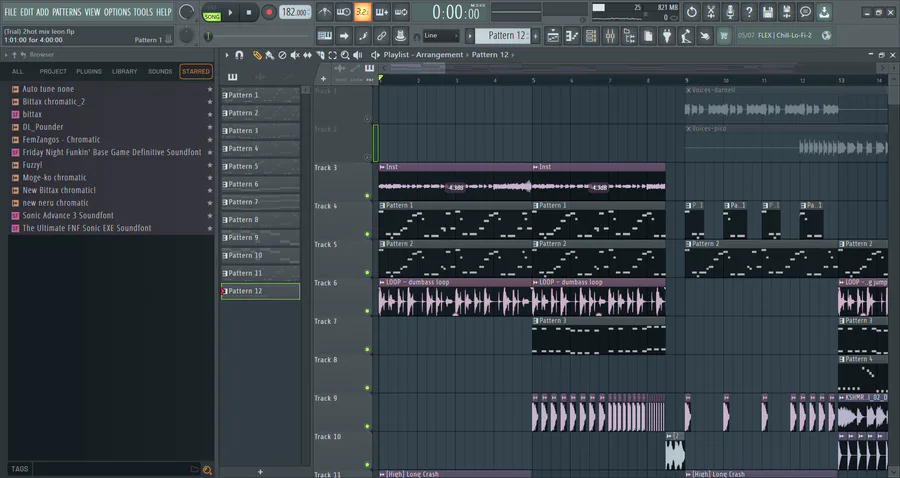The width and height of the screenshot is (900, 478).
Task: Open tempo tapper icon
Action: point(686,36)
